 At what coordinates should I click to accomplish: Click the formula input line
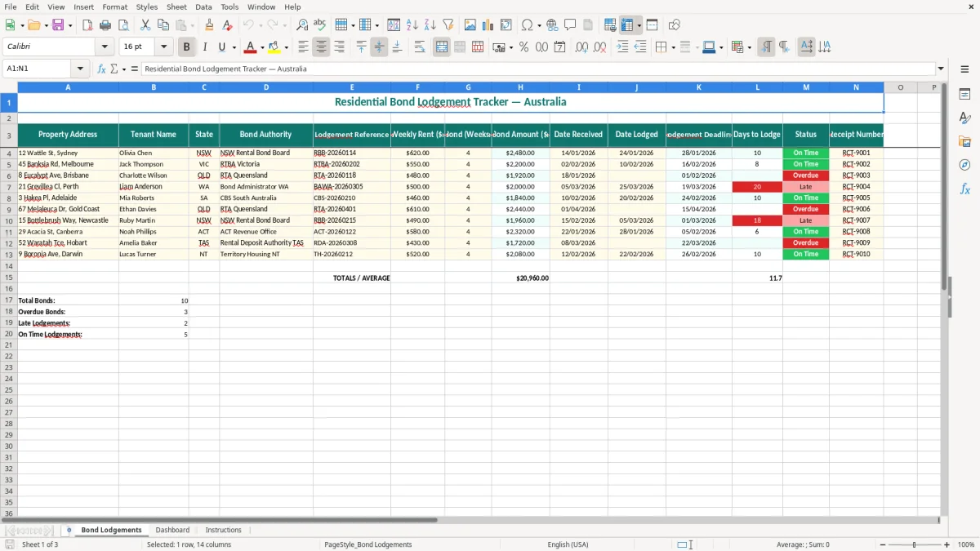pyautogui.click(x=537, y=69)
